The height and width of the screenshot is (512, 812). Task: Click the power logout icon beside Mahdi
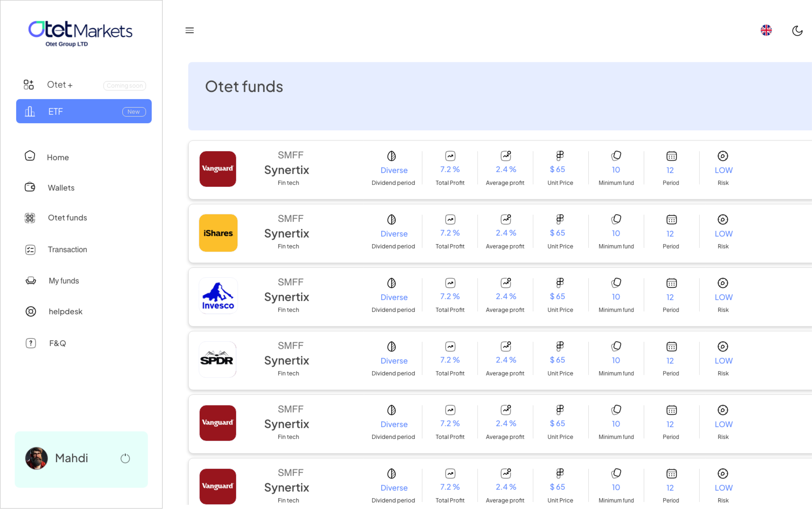pos(125,458)
